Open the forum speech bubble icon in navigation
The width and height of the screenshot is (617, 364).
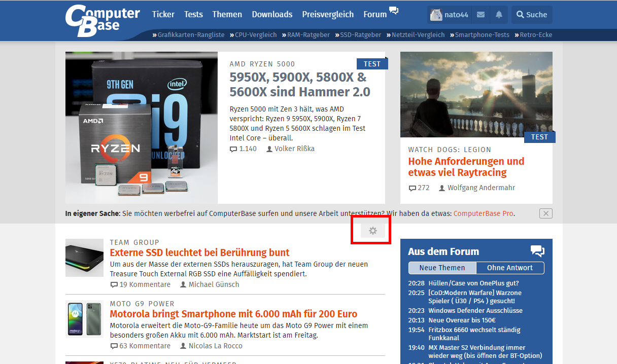click(x=394, y=10)
